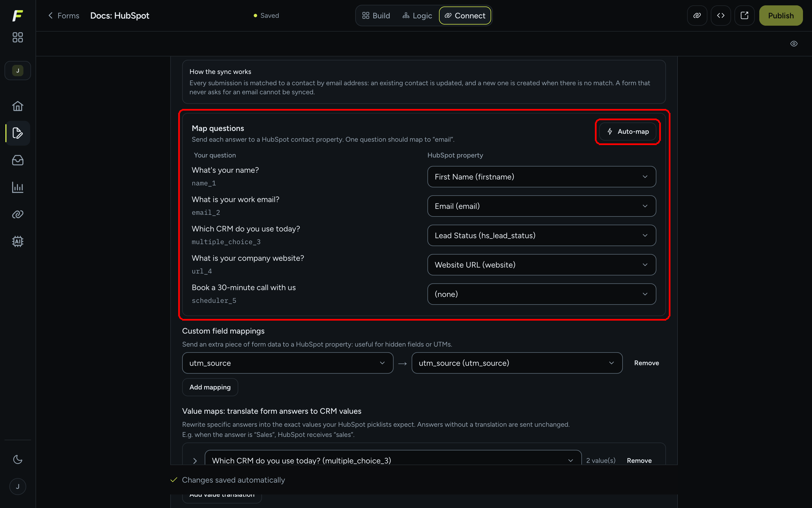
Task: Click the "Which CRM do you use today?" label
Action: click(246, 229)
